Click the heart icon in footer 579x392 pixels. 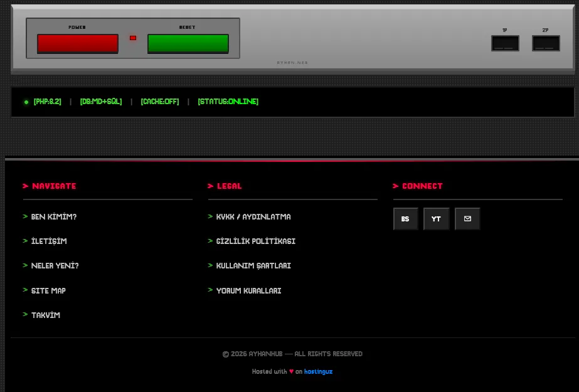291,371
